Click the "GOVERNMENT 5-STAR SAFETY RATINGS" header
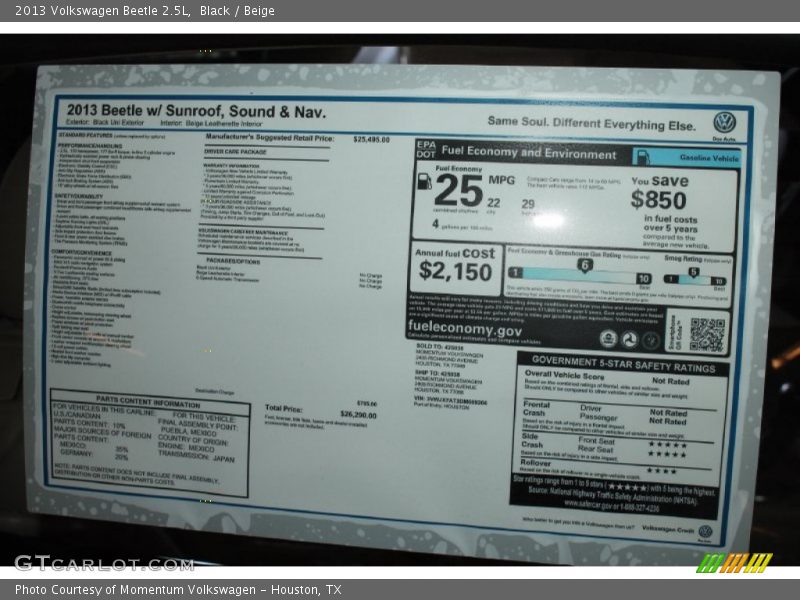The height and width of the screenshot is (600, 800). tap(623, 364)
